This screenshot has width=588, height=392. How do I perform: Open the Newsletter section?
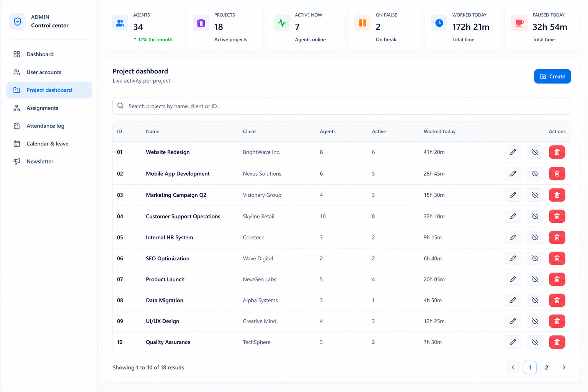[49, 162]
